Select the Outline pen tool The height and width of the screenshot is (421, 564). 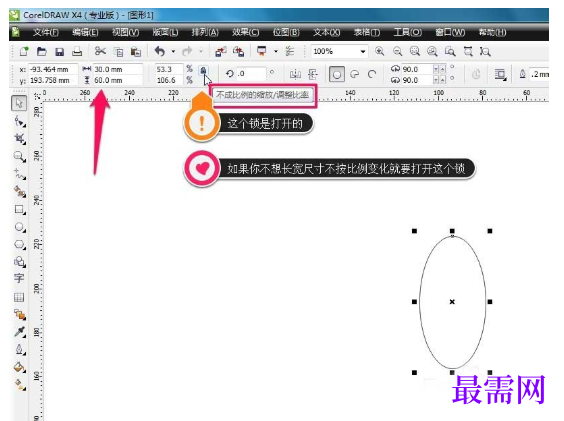(x=19, y=349)
